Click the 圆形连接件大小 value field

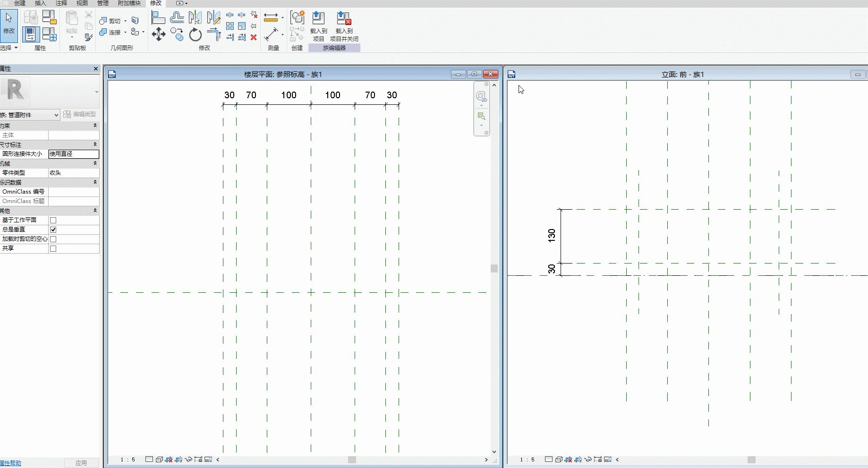(74, 154)
